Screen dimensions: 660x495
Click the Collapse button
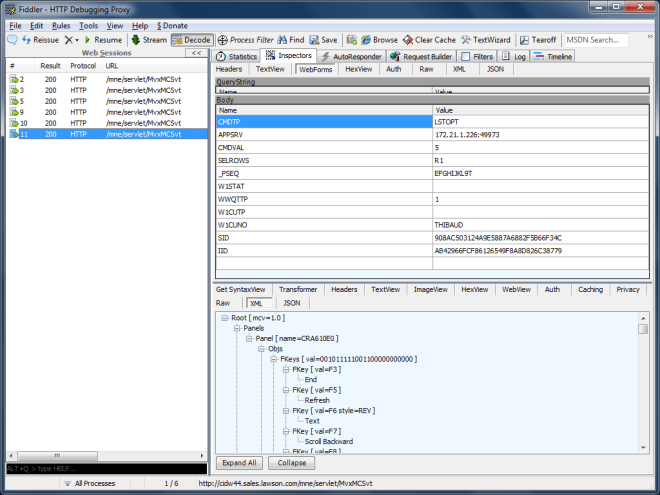(290, 463)
